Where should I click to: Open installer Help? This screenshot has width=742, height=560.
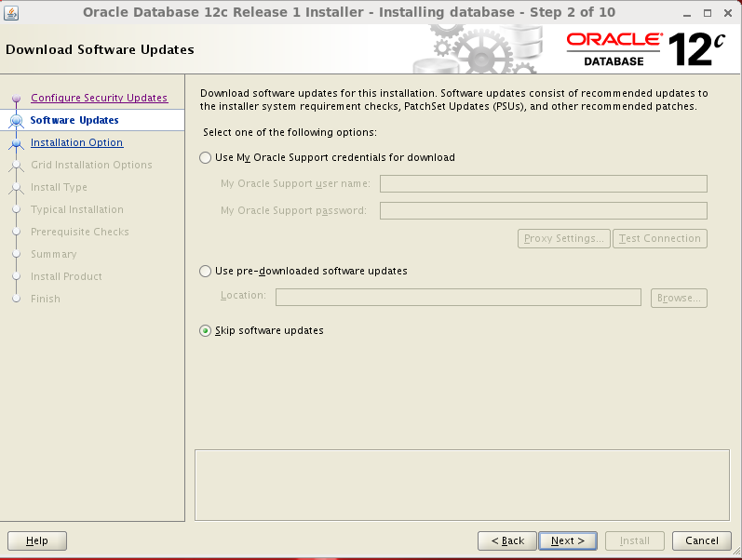37,540
